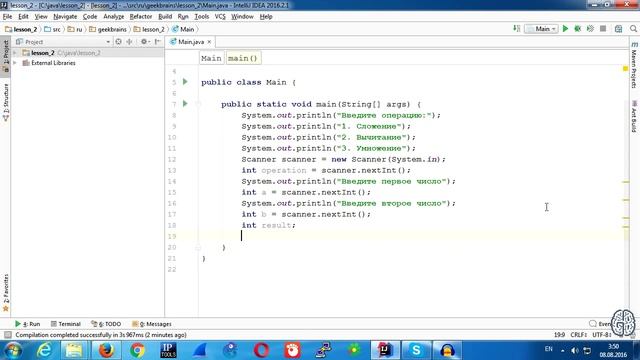Click the yellow inspection indicator in the editor

point(625,69)
